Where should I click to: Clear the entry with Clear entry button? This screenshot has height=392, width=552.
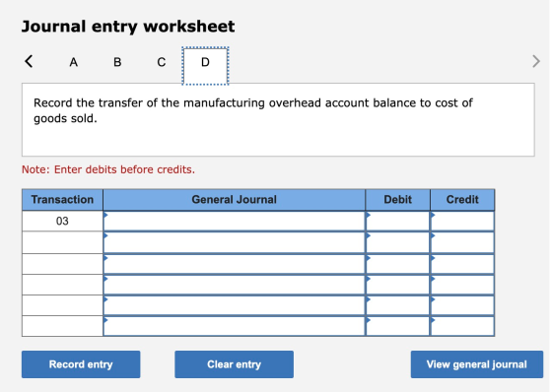click(x=235, y=364)
